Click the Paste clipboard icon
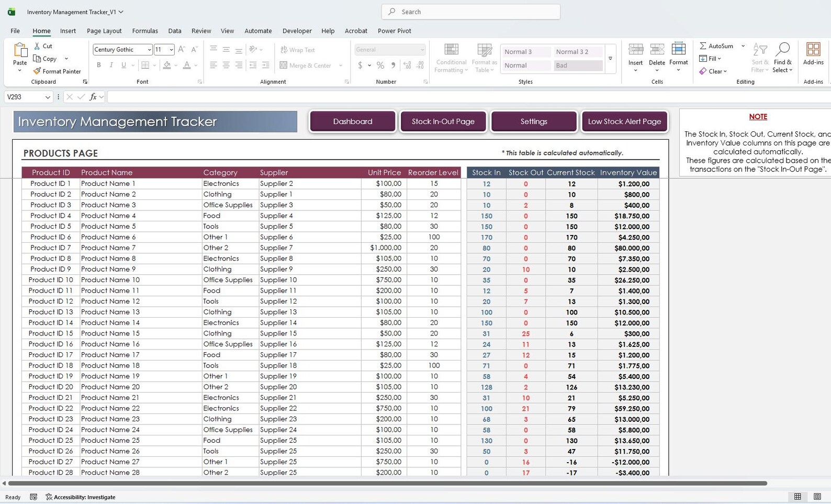Image resolution: width=831 pixels, height=504 pixels. (20, 50)
